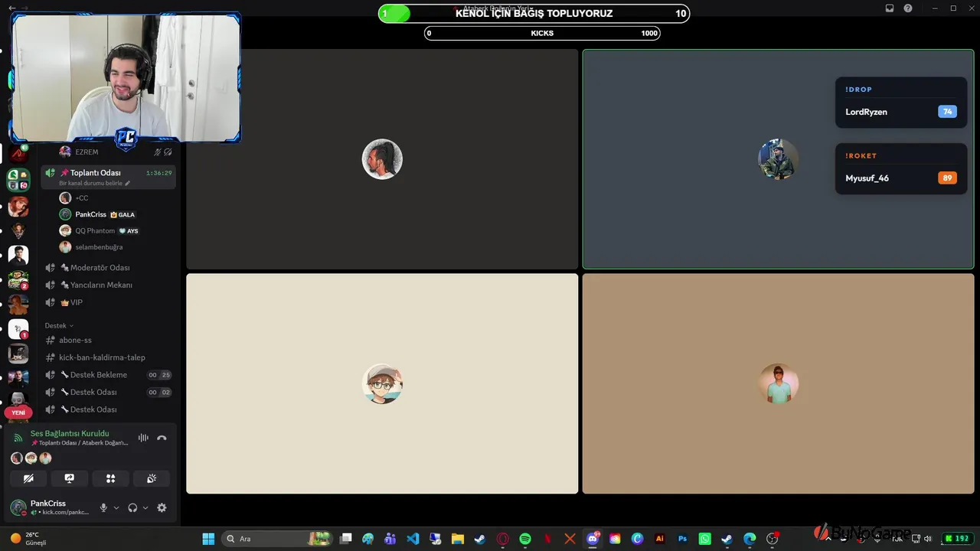Share your screen in voice panel

(69, 478)
